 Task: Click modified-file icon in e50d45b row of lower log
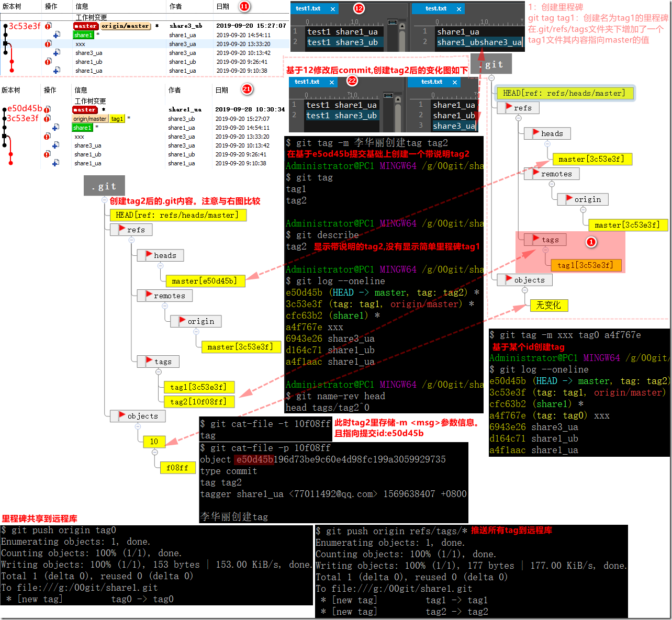(x=48, y=109)
